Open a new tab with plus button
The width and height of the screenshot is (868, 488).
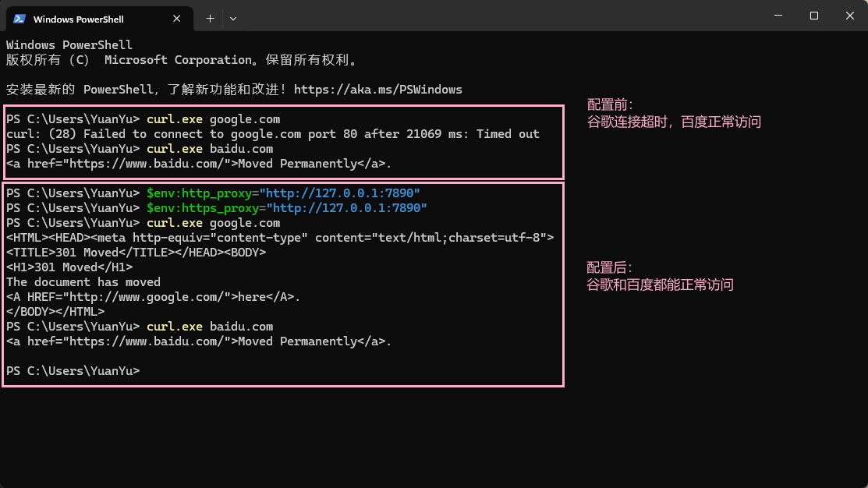coord(210,18)
